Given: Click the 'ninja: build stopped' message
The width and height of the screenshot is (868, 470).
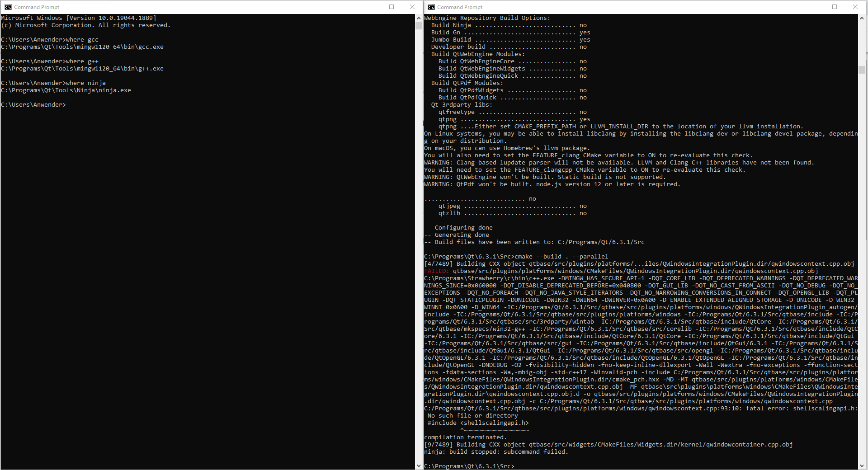Looking at the screenshot, I should (496, 451).
